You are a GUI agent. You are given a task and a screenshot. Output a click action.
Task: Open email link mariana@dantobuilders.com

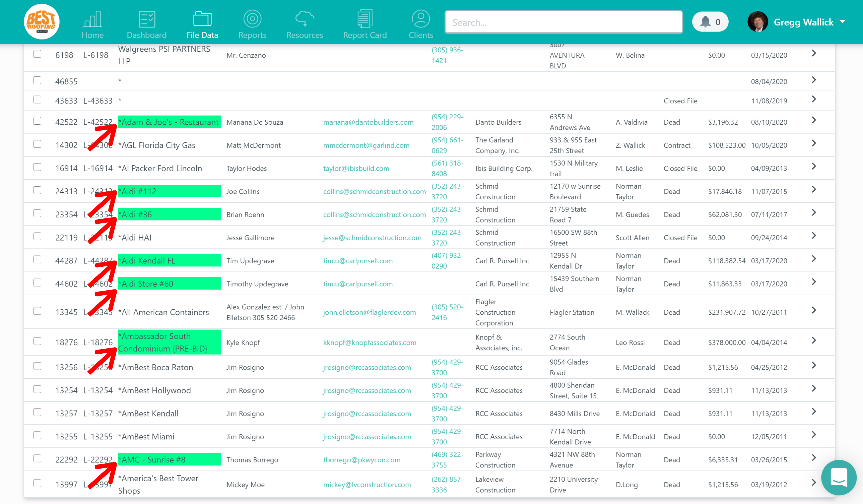[x=368, y=122]
